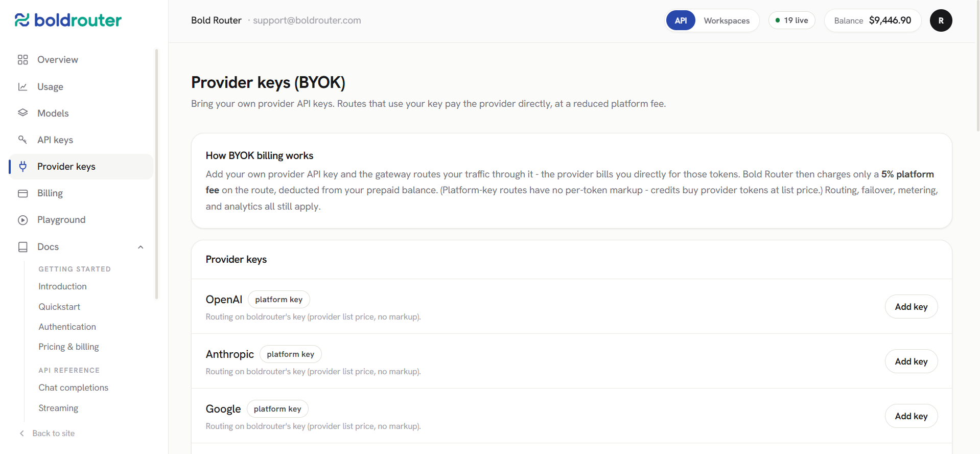Go to Usage in sidebar
The image size is (980, 454).
point(81,86)
